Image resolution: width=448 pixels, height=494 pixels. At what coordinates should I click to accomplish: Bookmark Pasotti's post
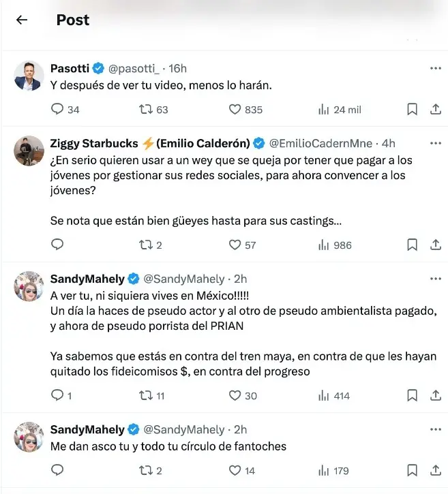[x=412, y=109]
